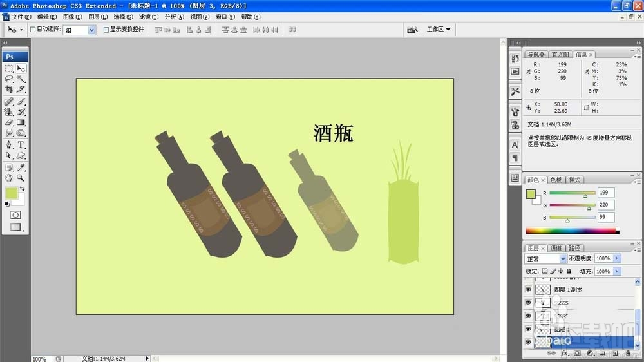Select the Pen tool

pos(9,145)
